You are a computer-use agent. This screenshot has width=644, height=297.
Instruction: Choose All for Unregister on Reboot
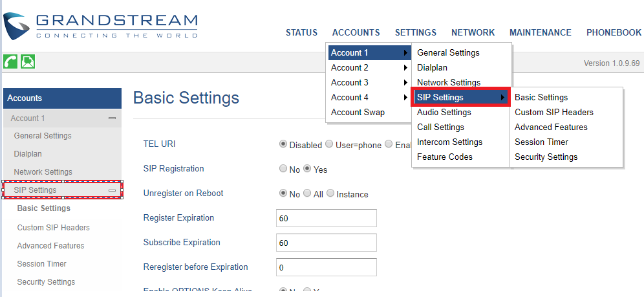[x=306, y=193]
